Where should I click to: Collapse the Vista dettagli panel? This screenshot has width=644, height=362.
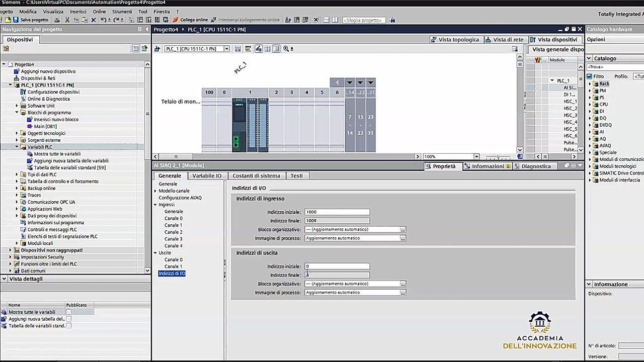tap(5, 279)
